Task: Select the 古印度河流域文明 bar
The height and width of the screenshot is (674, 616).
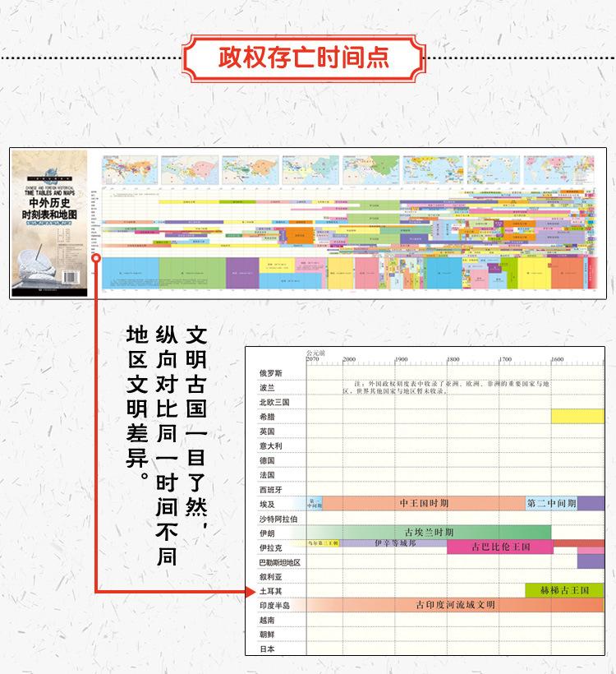Action: [x=454, y=605]
